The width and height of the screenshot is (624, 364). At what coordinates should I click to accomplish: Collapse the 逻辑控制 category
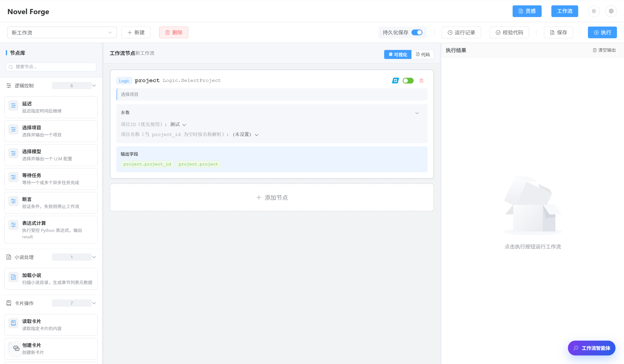[94, 86]
